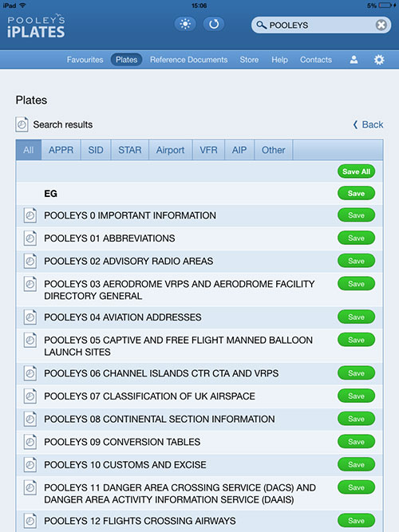The image size is (399, 532).
Task: Open document icon for POOLEYS 03 AERODROME VRPS
Action: (30, 284)
